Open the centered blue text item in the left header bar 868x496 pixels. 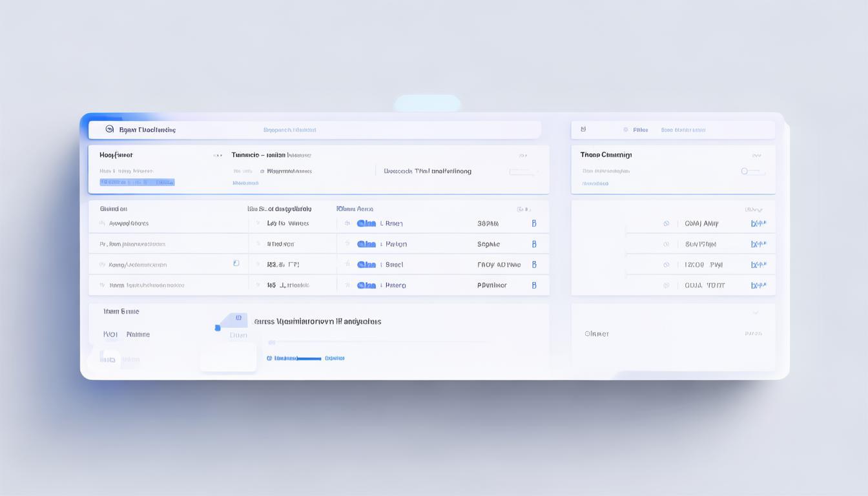tap(289, 130)
